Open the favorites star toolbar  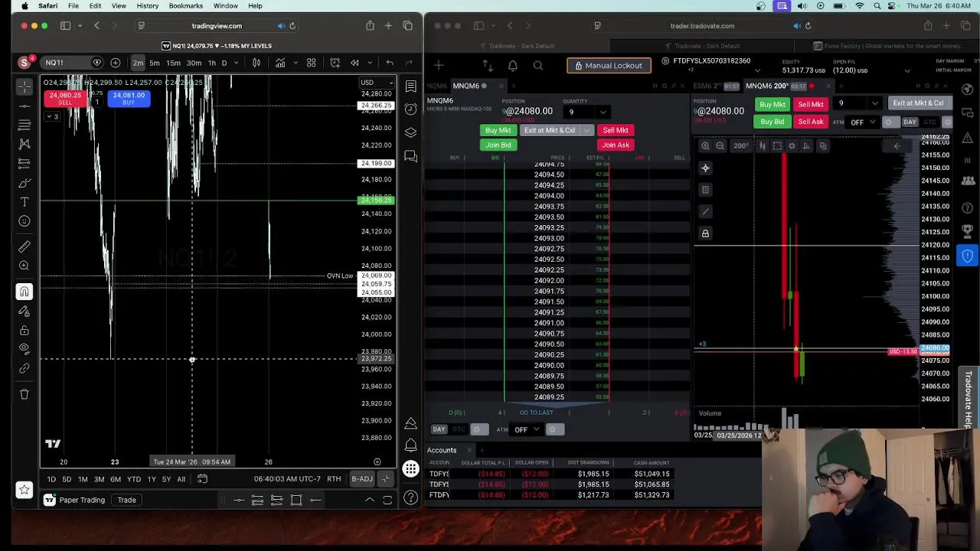[24, 489]
